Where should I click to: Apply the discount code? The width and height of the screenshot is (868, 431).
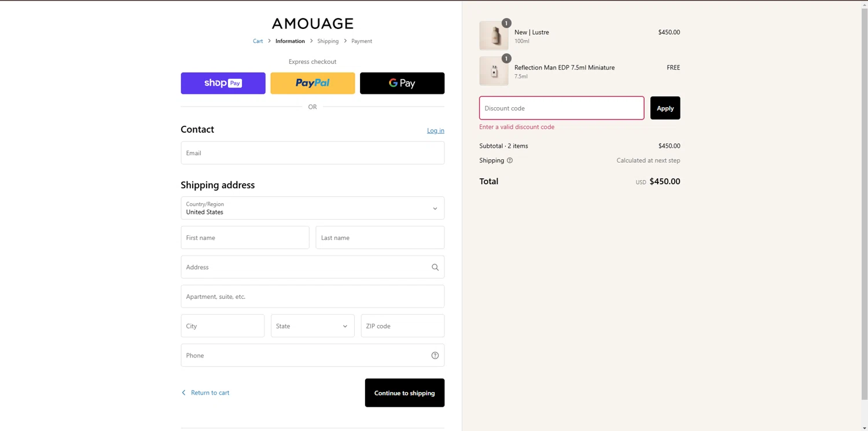[x=665, y=108]
